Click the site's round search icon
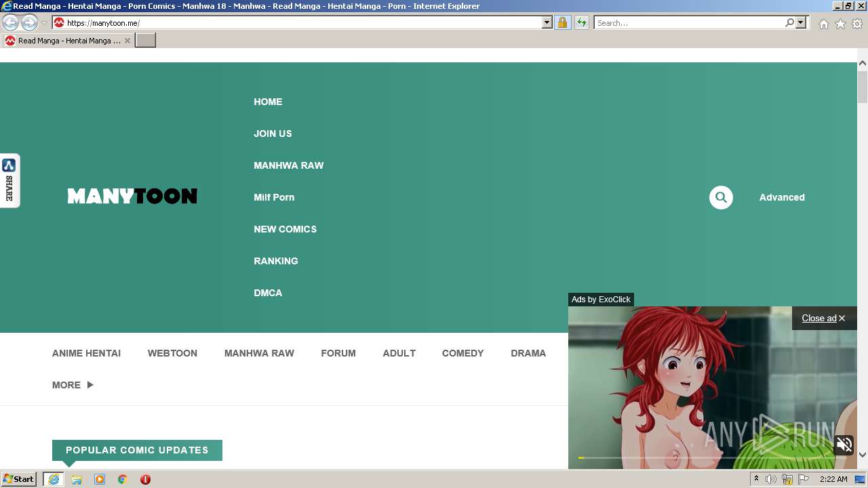Image resolution: width=868 pixels, height=488 pixels. [721, 197]
